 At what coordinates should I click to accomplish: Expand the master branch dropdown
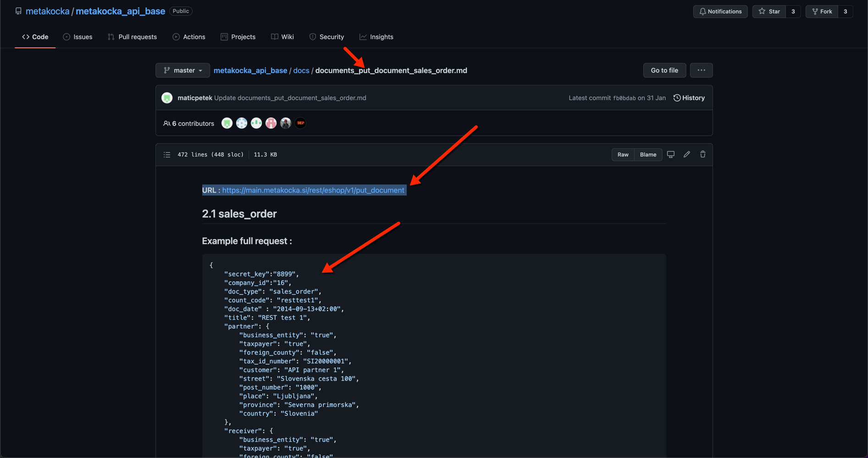182,70
